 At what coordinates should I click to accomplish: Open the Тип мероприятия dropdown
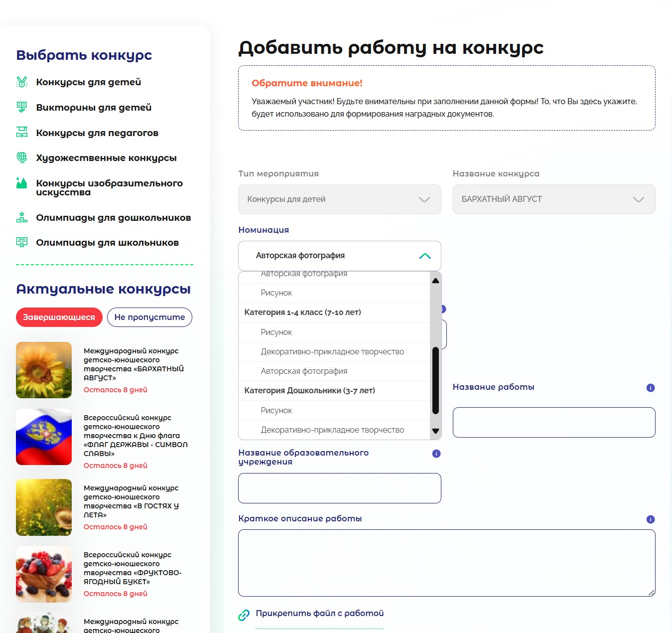tap(339, 199)
